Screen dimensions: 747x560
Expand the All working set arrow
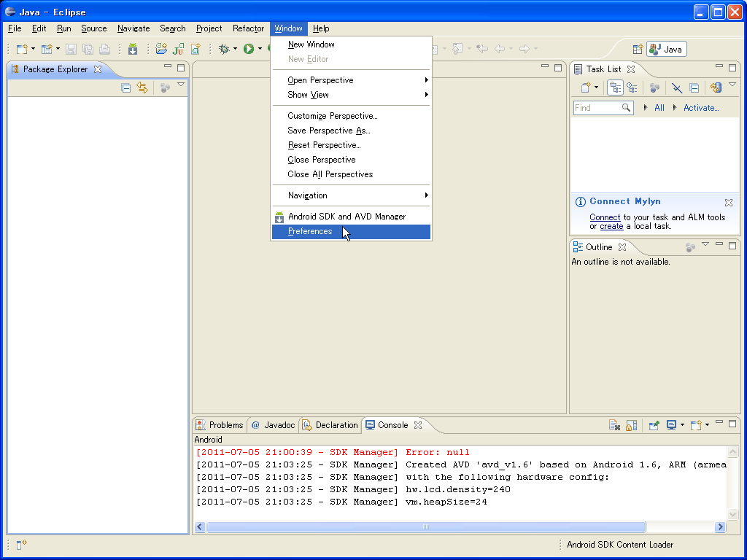coord(646,108)
